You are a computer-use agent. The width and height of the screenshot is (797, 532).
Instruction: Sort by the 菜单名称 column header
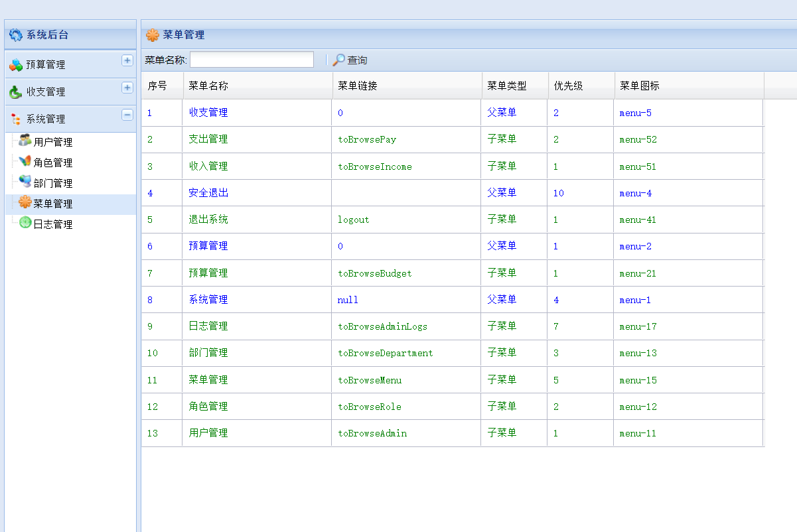pos(258,86)
